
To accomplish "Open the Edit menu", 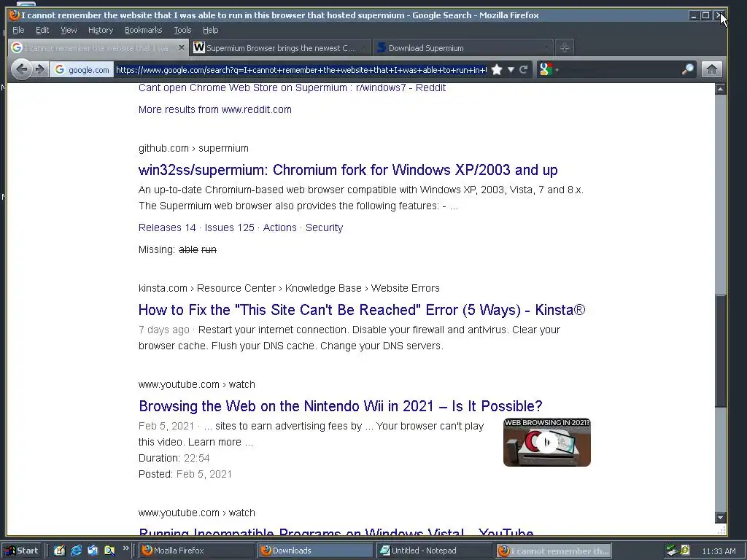I will [42, 30].
